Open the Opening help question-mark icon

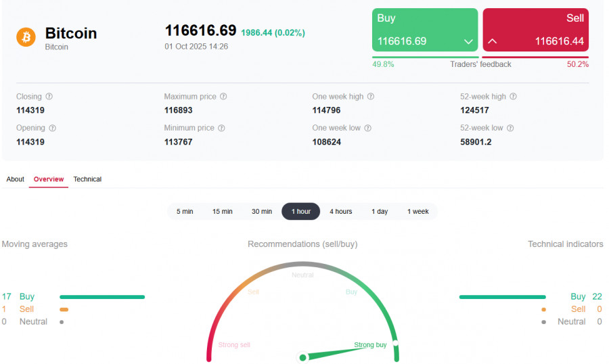[52, 128]
